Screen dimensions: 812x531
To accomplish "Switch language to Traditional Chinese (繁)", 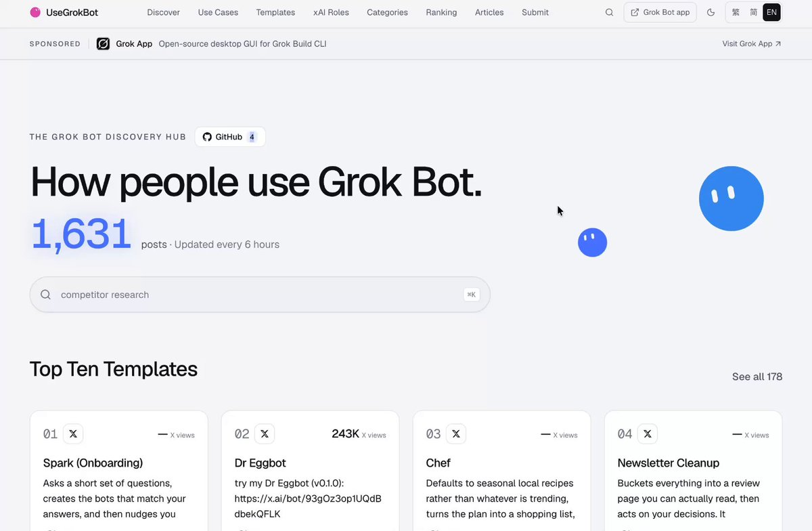I will pos(736,12).
